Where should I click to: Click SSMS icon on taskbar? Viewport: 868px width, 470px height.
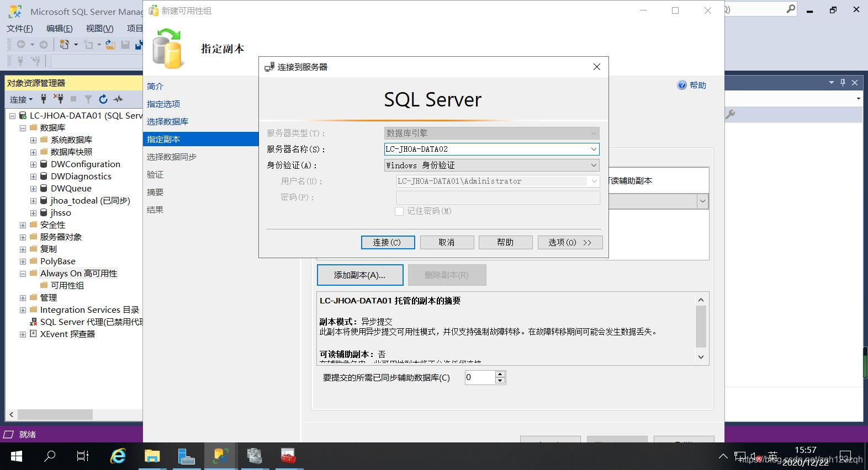coord(220,456)
